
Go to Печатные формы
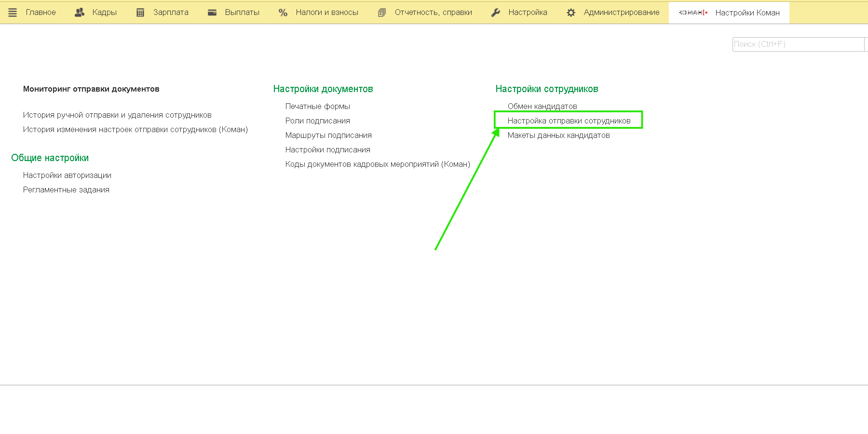point(317,106)
